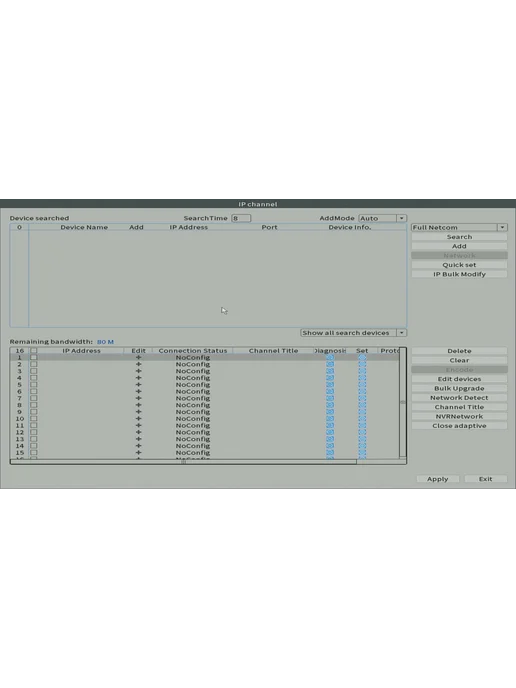Click Close adaptive button
Screen dimensions: 516x688
(459, 426)
